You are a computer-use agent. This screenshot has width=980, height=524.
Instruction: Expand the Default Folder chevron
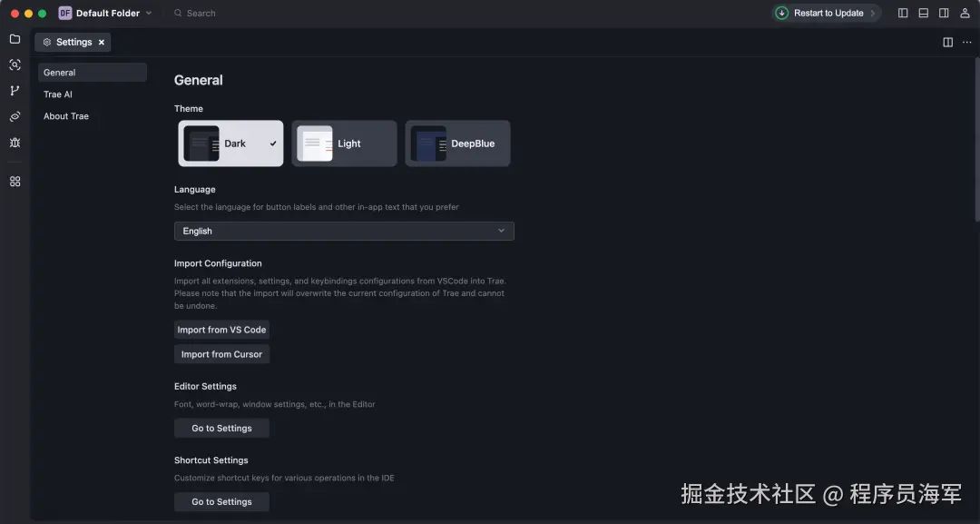click(x=149, y=13)
